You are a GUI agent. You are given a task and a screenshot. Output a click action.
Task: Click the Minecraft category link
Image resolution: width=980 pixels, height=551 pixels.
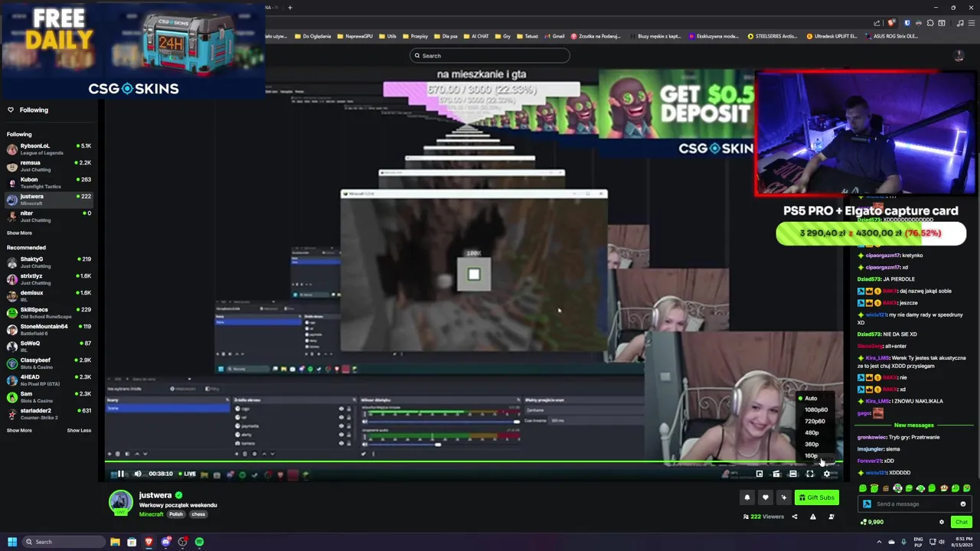pos(151,514)
